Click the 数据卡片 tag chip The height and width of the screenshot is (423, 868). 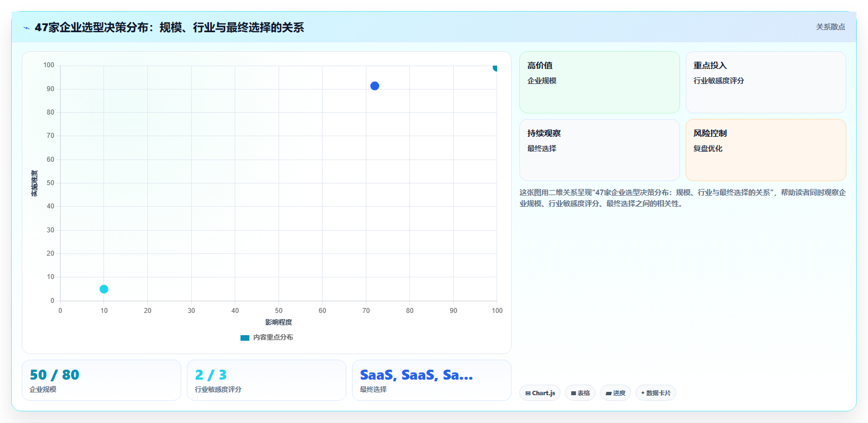point(656,393)
